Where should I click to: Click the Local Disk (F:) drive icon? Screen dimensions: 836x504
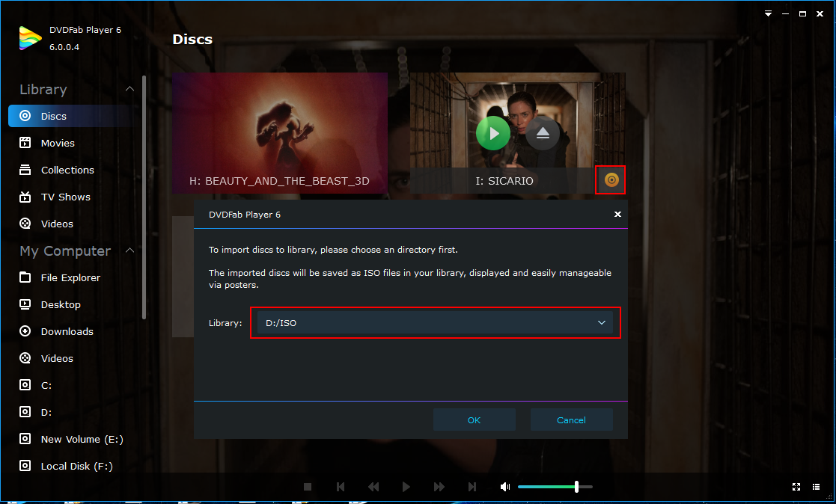coord(25,466)
